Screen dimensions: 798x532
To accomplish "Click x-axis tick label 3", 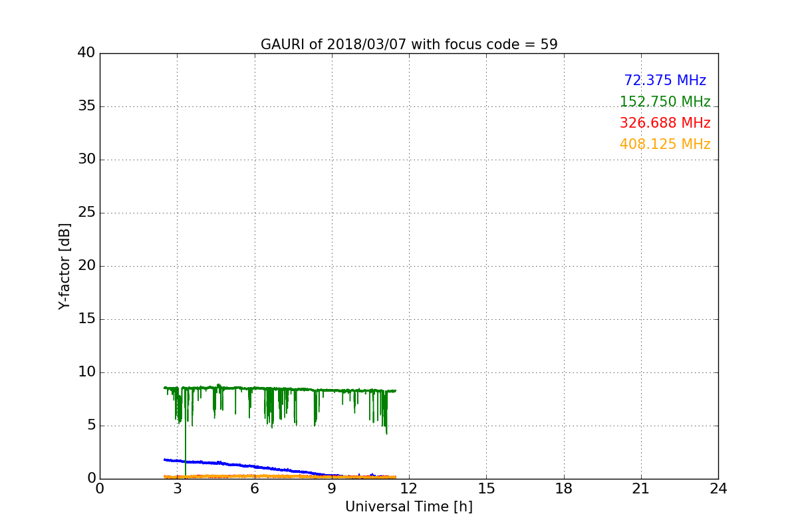I will tap(177, 489).
